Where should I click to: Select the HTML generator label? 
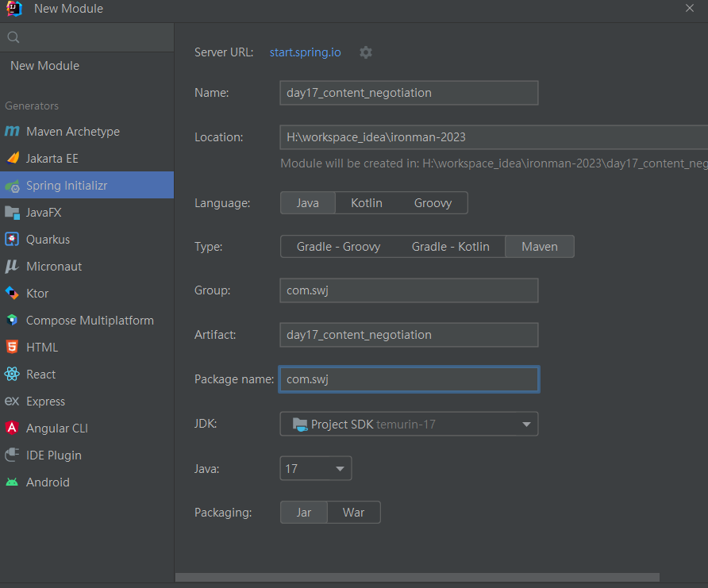coord(42,347)
